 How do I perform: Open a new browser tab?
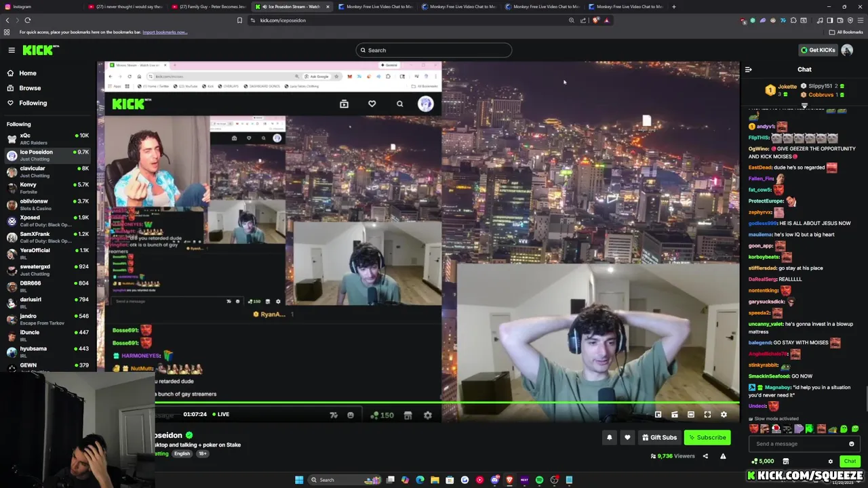tap(673, 7)
